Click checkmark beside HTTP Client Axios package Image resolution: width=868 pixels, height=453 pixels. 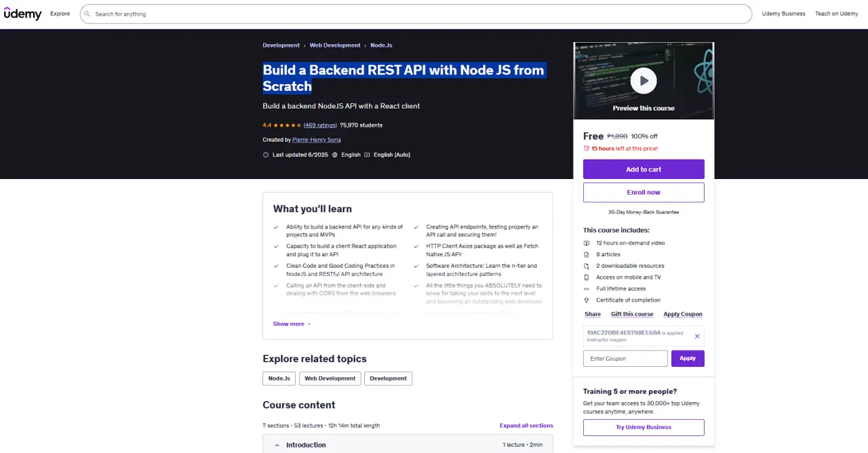click(x=416, y=246)
